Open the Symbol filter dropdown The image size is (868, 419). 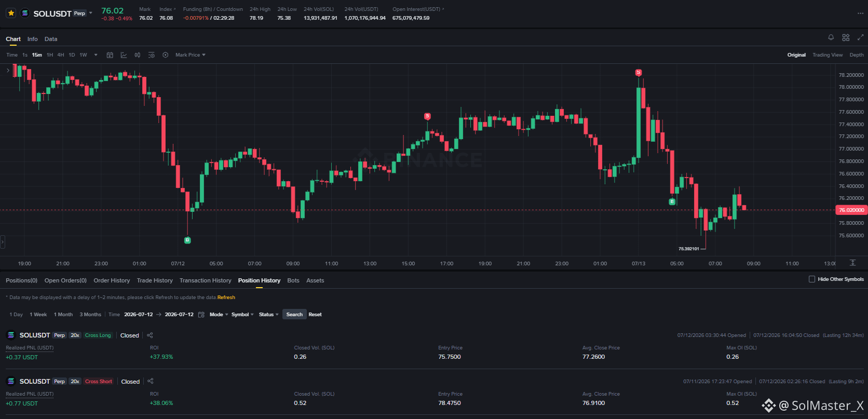coord(242,315)
